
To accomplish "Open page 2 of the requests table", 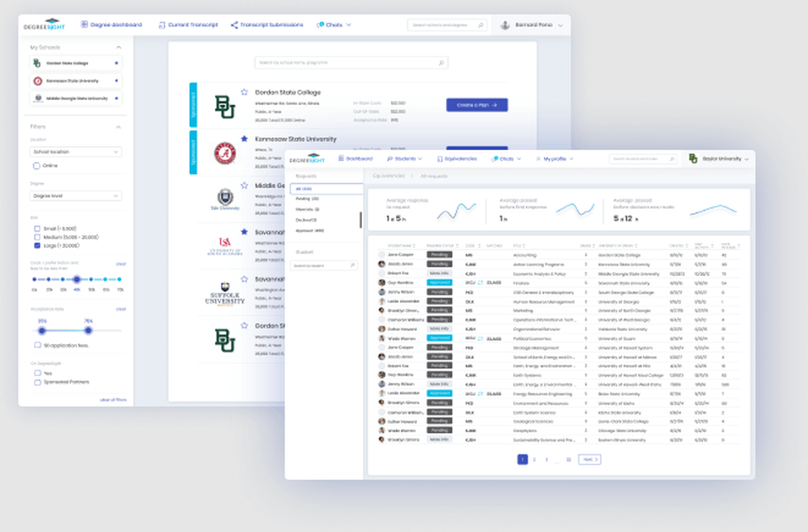I will pyautogui.click(x=534, y=459).
